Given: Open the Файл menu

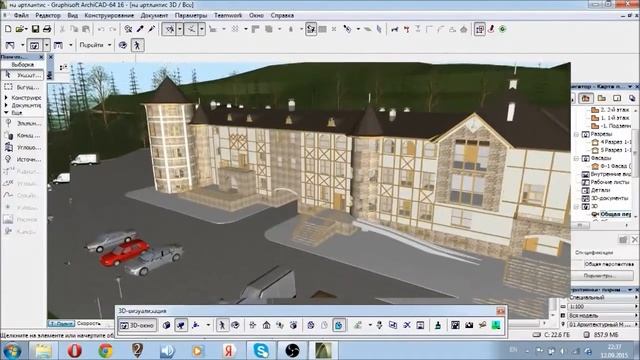Looking at the screenshot, I should coord(21,15).
